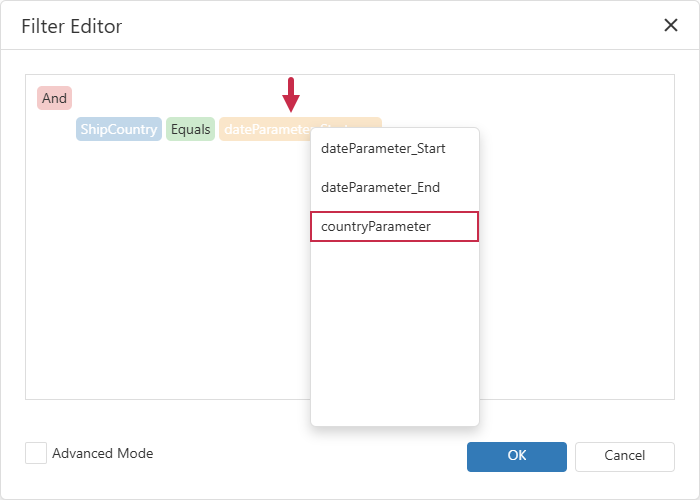The image size is (700, 500).
Task: Click the And group operator tag
Action: (x=54, y=98)
